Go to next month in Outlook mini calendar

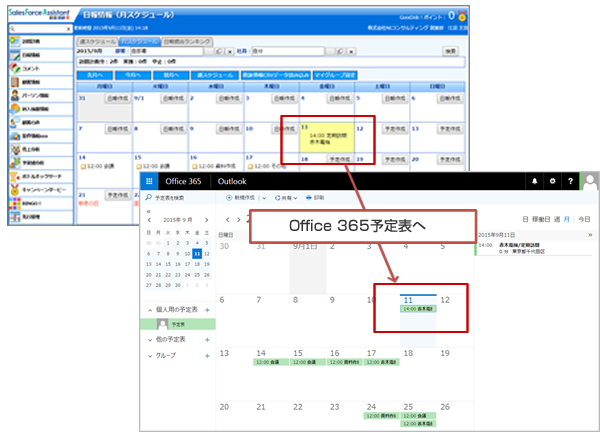[x=207, y=220]
